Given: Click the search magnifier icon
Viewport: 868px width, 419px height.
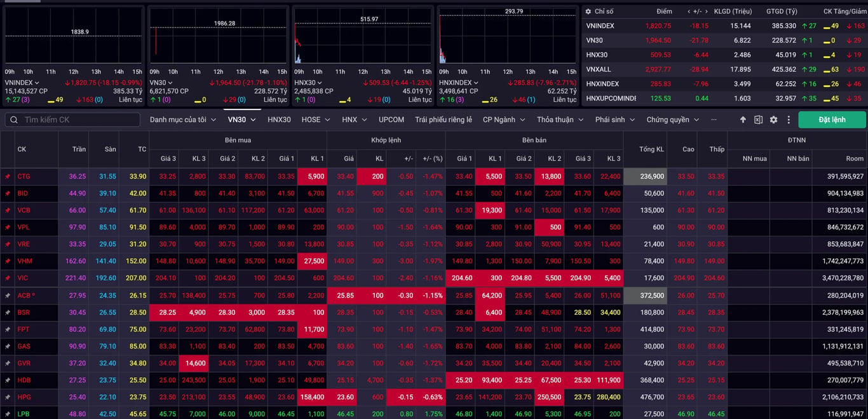Looking at the screenshot, I should tap(14, 120).
